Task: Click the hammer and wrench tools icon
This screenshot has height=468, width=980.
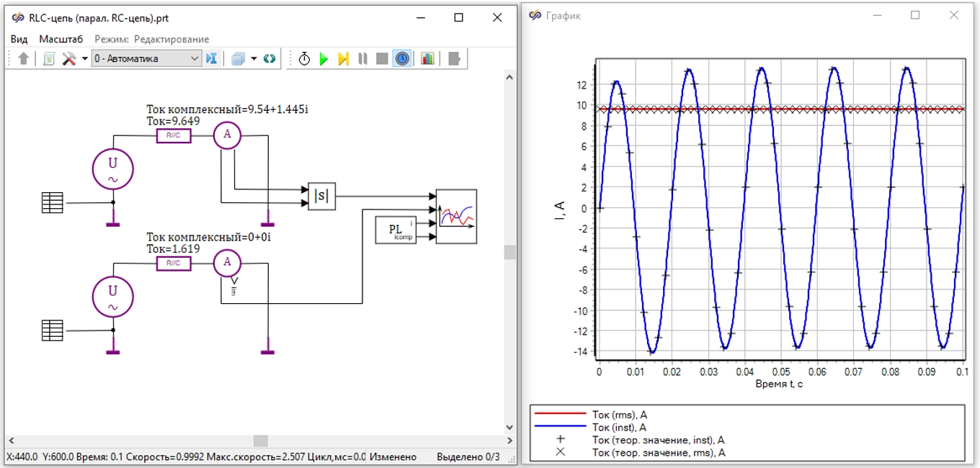Action: 69,59
